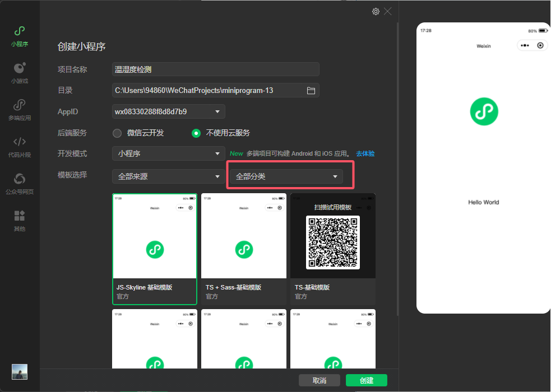551x392 pixels.
Task: Click the 取消 button
Action: 320,380
